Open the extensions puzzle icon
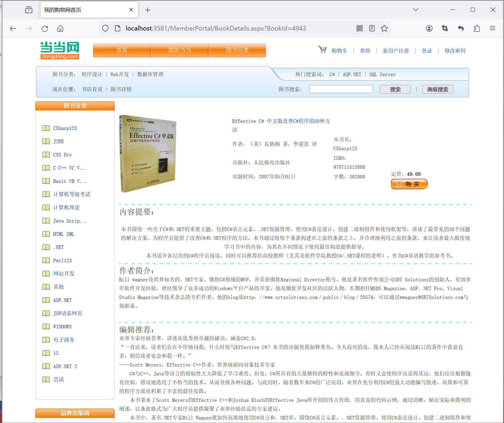504x423 pixels. tap(477, 28)
